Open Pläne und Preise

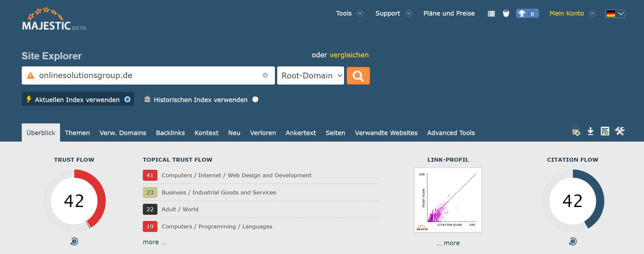(449, 13)
